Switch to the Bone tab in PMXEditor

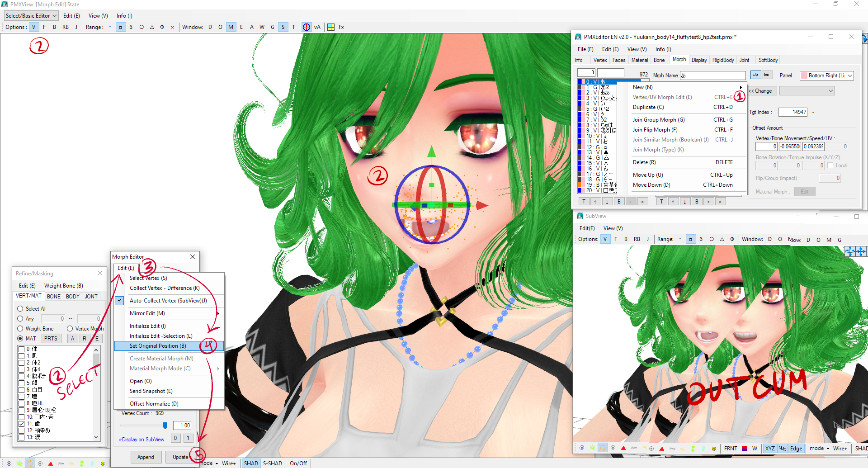click(x=659, y=60)
